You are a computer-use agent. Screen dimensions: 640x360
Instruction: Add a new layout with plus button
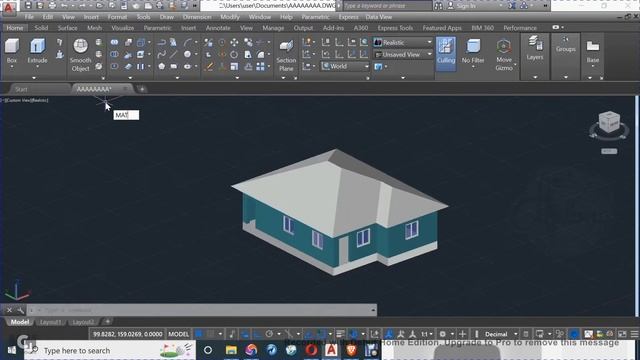[107, 322]
